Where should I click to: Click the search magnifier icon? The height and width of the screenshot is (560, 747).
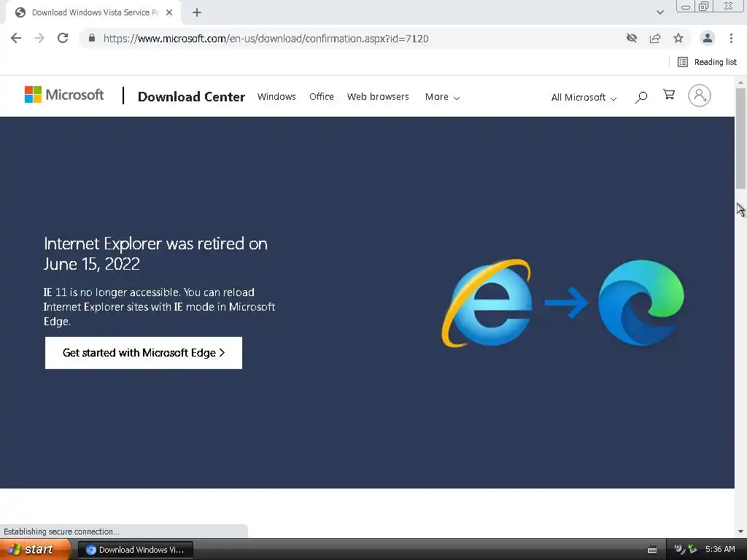tap(641, 97)
